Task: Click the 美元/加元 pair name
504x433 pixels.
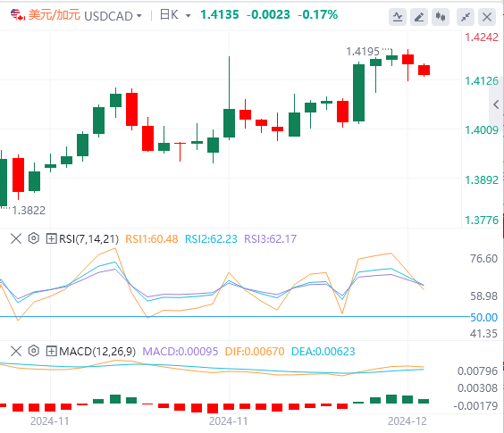Action: [x=54, y=15]
